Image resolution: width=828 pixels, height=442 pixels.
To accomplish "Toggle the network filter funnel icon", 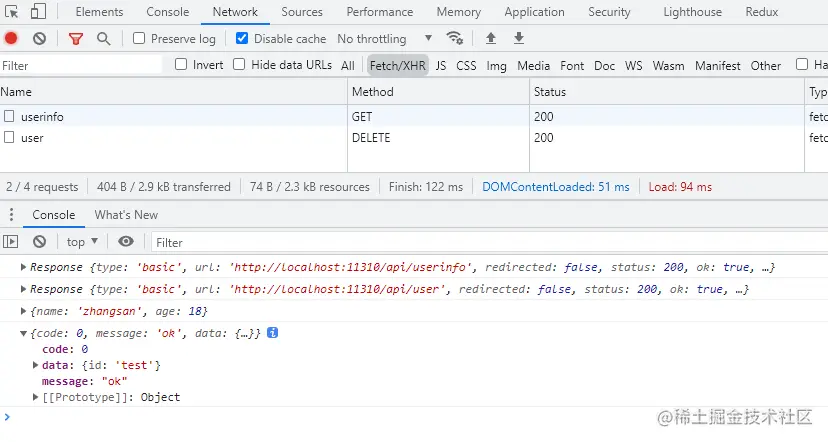I will point(76,39).
